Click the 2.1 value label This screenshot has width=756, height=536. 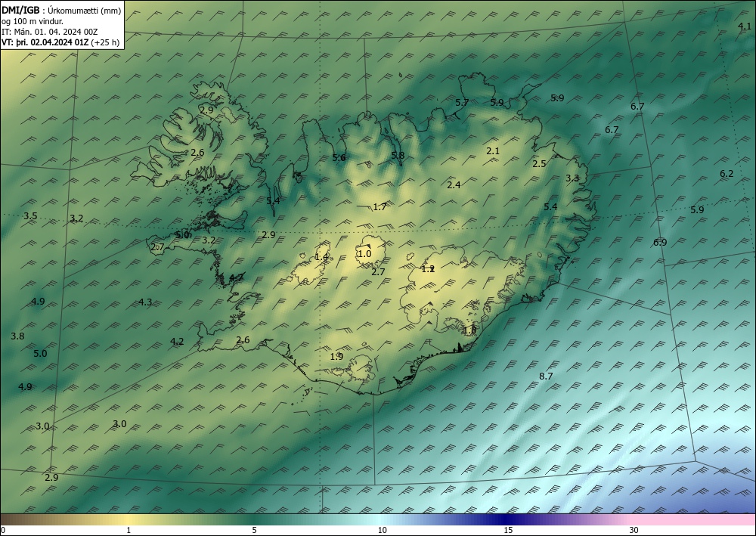pyautogui.click(x=493, y=151)
